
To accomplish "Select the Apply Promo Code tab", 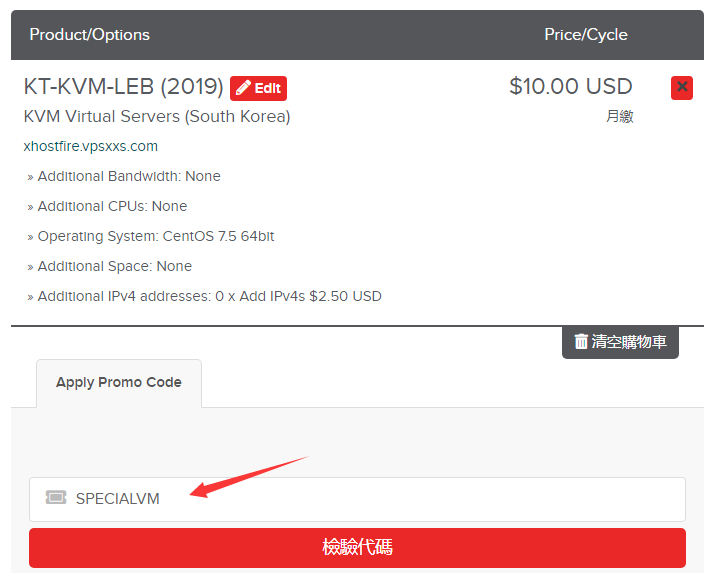I will pos(119,383).
